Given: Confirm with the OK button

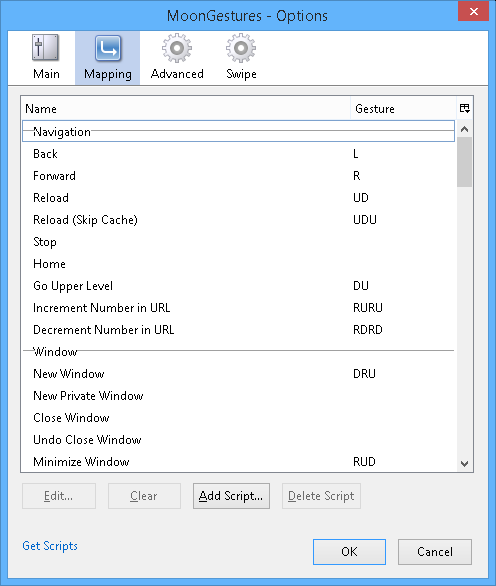Looking at the screenshot, I should pyautogui.click(x=349, y=552).
